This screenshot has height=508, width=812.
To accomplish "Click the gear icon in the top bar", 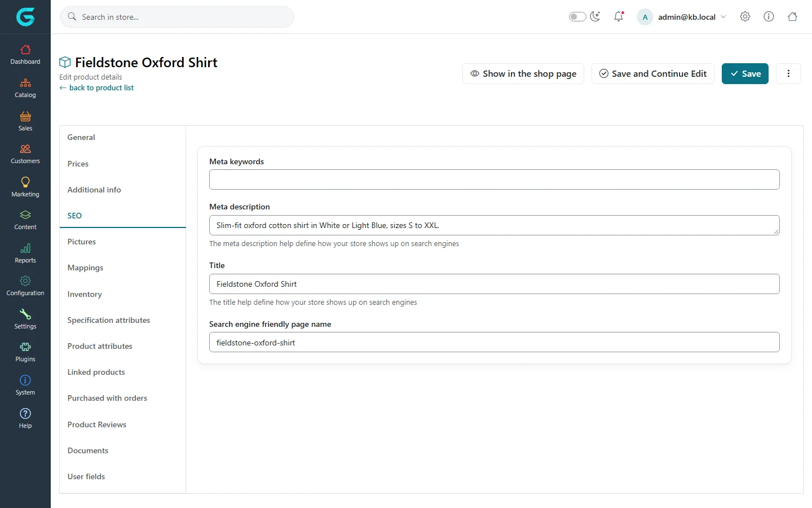I will [x=745, y=17].
